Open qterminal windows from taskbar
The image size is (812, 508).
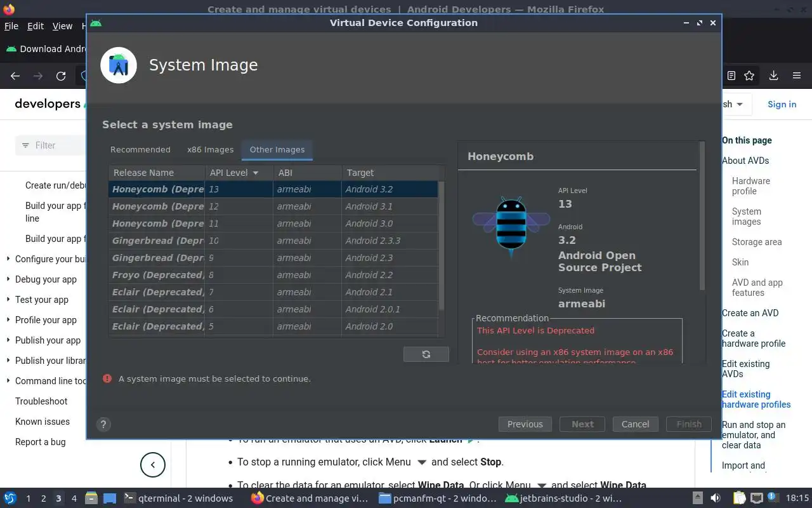[x=178, y=498]
